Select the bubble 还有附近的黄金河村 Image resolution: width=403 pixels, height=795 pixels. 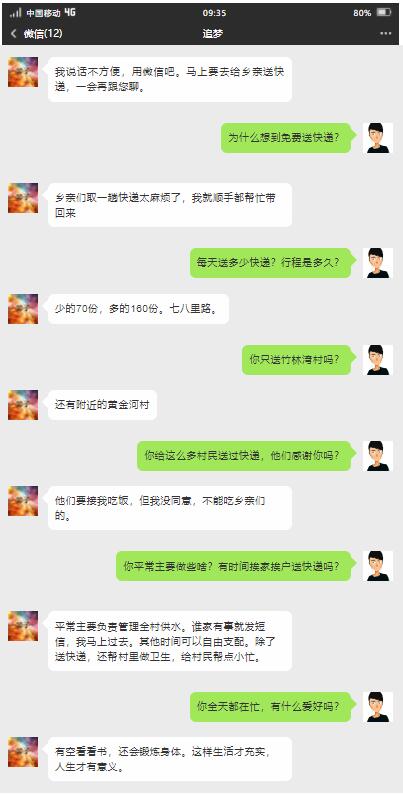pos(102,405)
